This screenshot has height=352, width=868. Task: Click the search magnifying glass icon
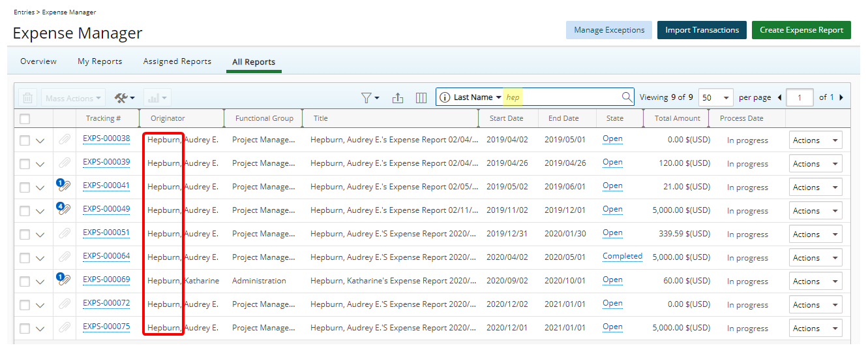pyautogui.click(x=627, y=97)
